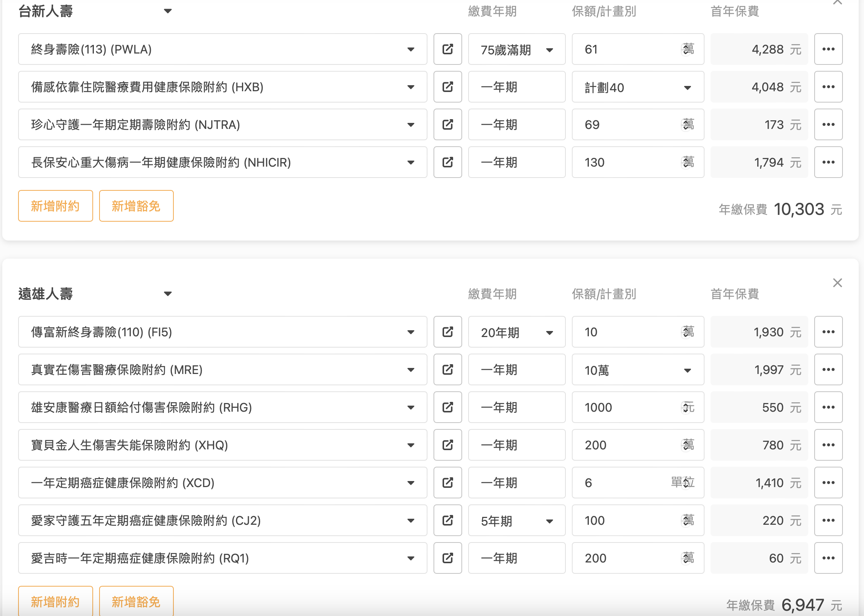Open more options for NJTRA rider row

[828, 124]
